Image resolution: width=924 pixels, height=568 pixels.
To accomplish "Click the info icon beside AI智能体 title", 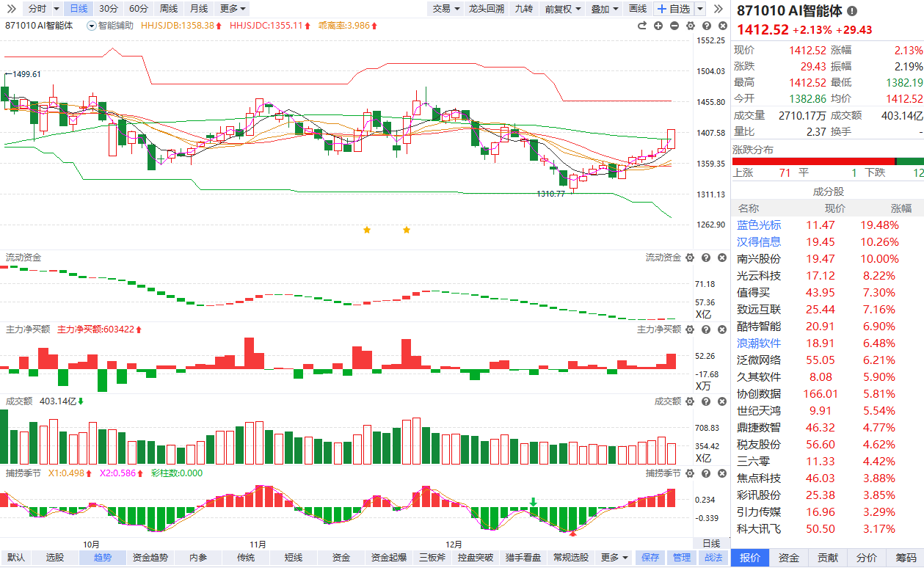I will (851, 11).
